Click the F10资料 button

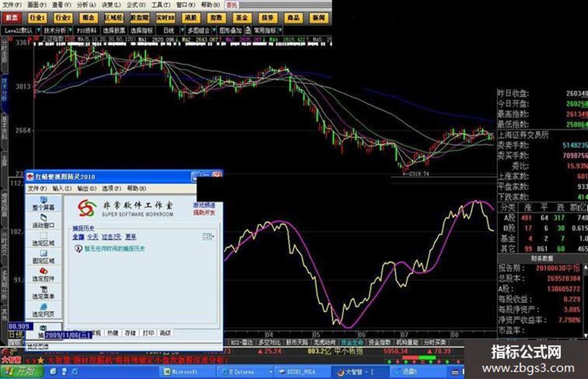pyautogui.click(x=86, y=30)
